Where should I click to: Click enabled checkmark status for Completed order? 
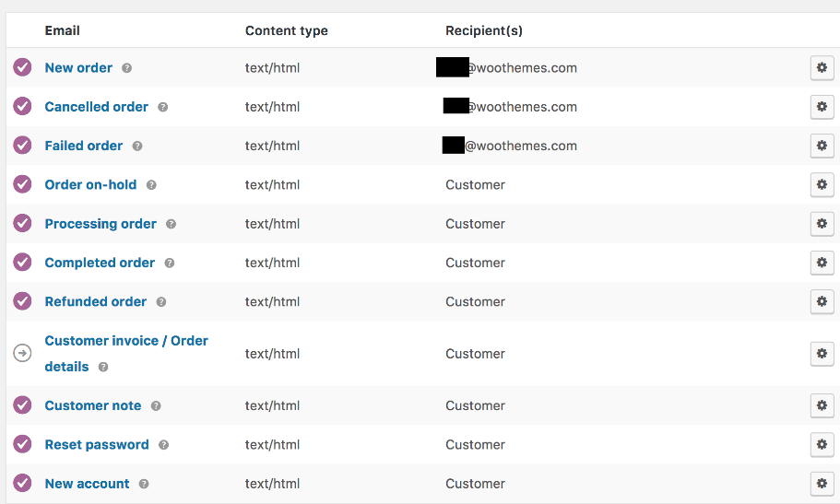coord(22,263)
